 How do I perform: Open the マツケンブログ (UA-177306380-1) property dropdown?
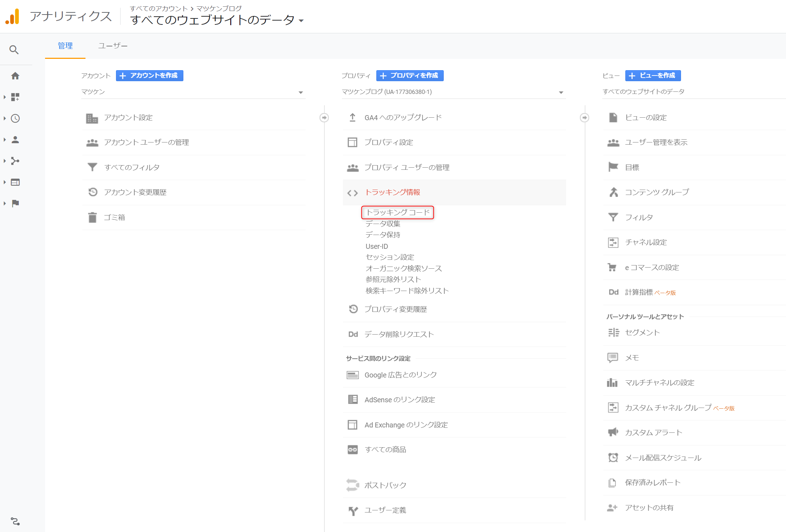(x=454, y=92)
